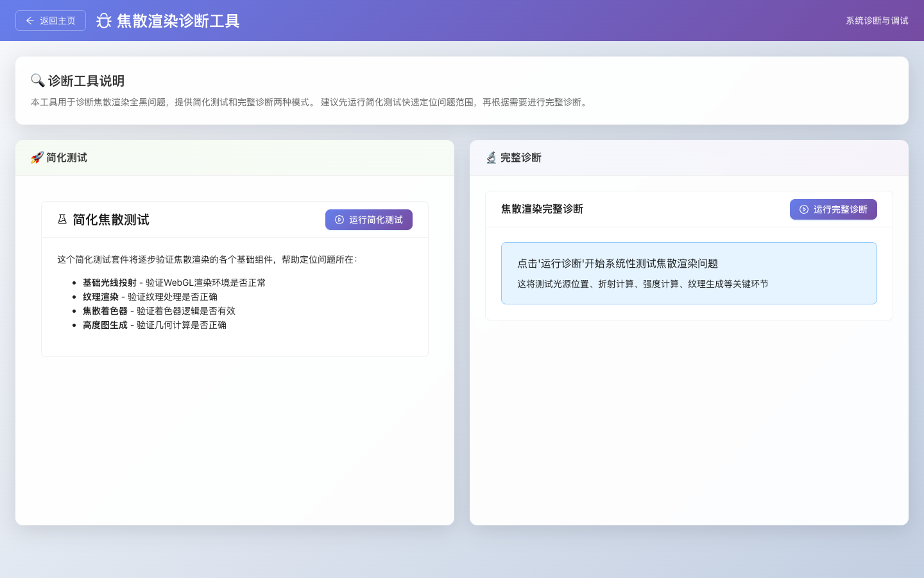Viewport: 924px width, 578px height.
Task: Click the 焦散着色器 list item
Action: pos(159,311)
